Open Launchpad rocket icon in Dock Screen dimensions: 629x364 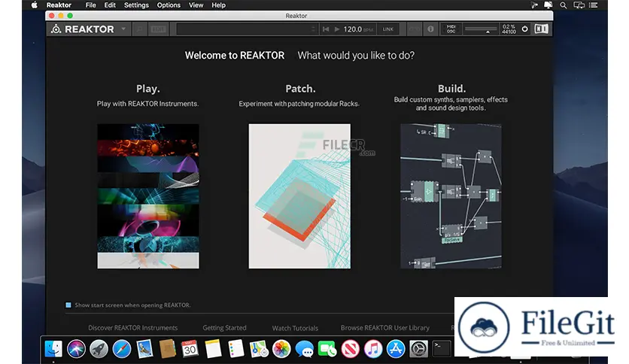tap(99, 349)
